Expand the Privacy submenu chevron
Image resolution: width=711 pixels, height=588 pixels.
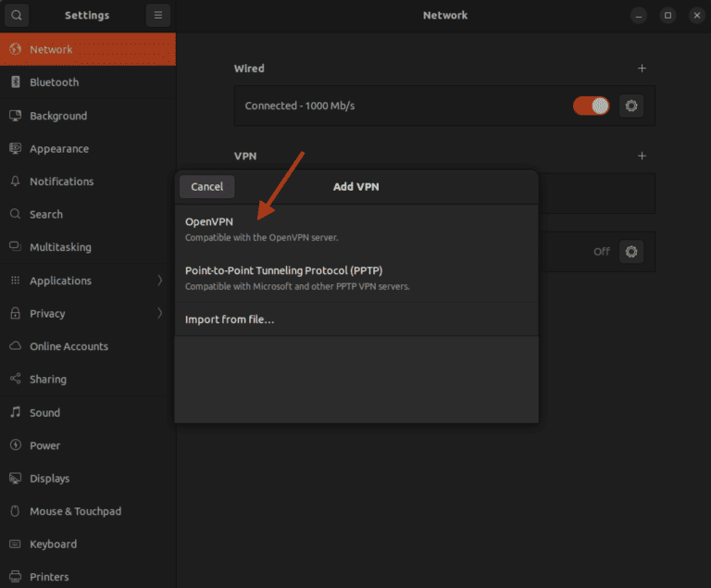click(x=159, y=313)
